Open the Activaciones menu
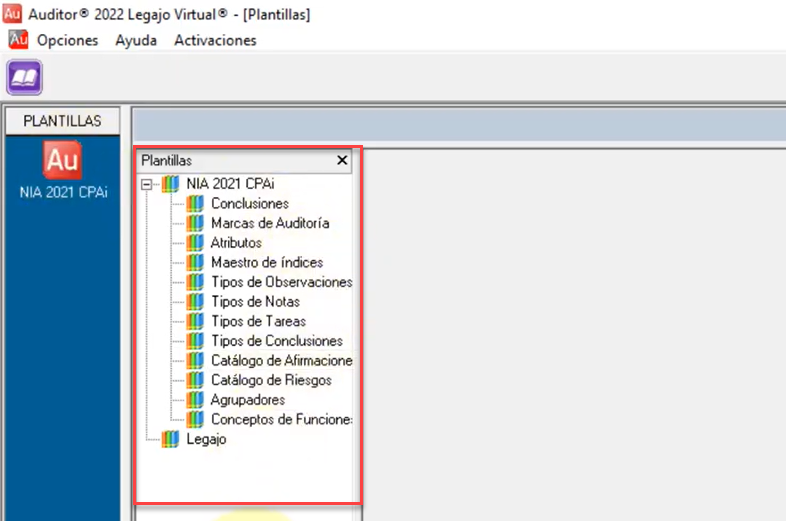 [x=215, y=40]
